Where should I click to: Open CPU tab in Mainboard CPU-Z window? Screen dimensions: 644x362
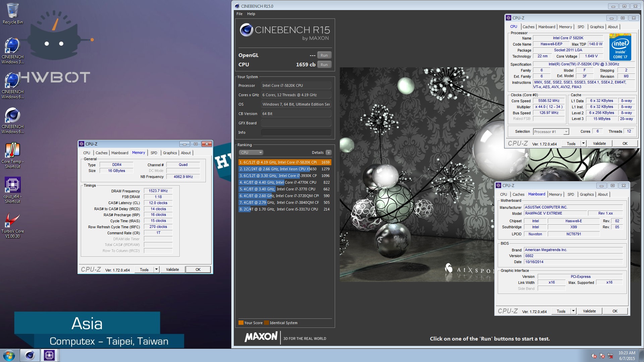click(503, 194)
